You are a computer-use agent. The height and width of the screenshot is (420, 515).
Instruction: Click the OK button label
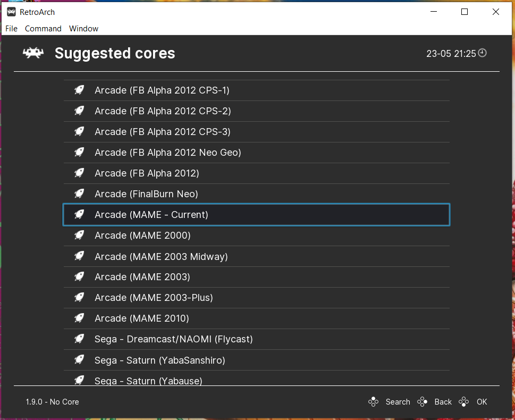482,402
